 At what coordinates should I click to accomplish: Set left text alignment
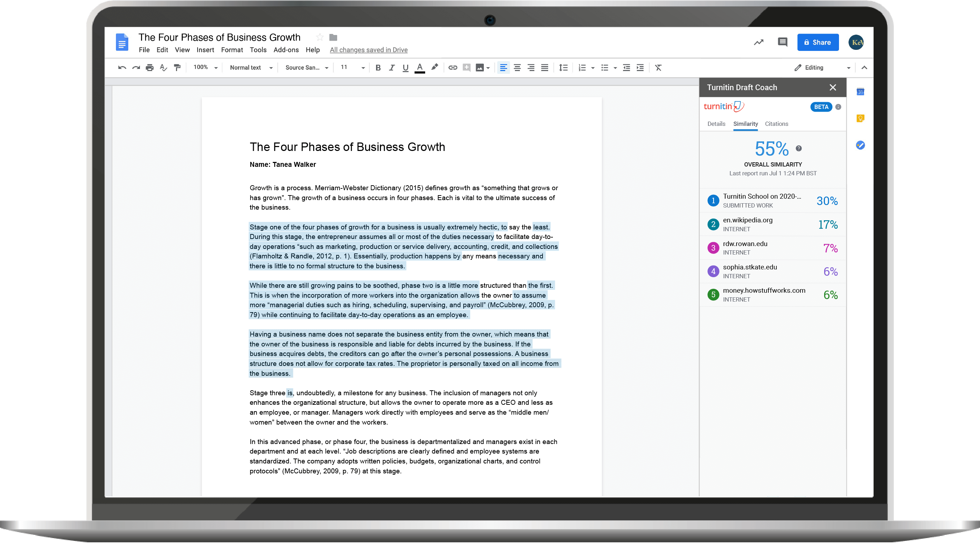click(503, 68)
